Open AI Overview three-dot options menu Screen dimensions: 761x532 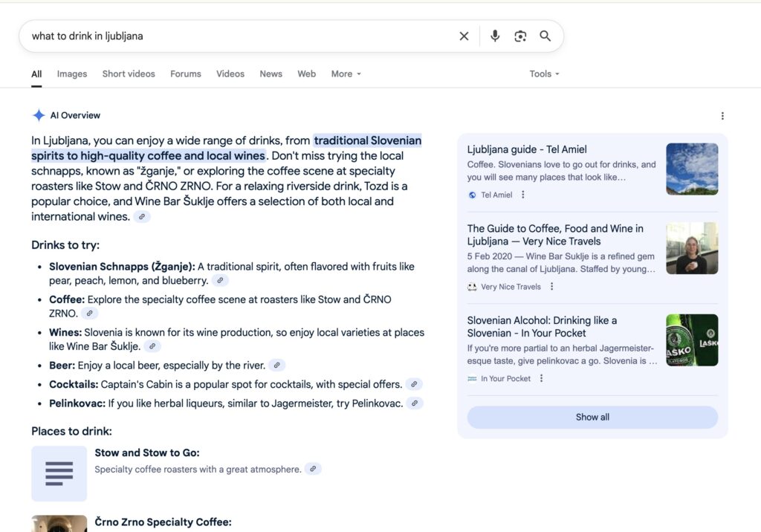722,116
